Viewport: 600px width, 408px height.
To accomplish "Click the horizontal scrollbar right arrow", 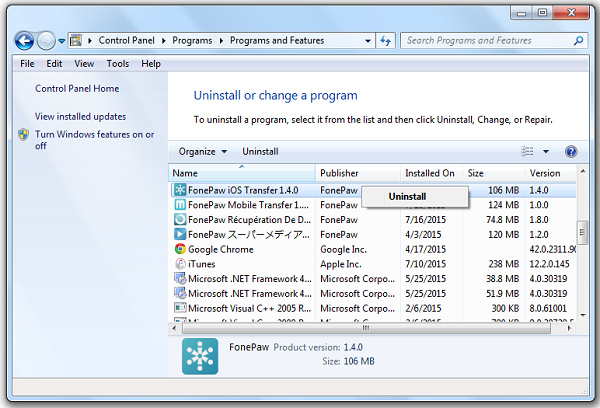I will [569, 328].
